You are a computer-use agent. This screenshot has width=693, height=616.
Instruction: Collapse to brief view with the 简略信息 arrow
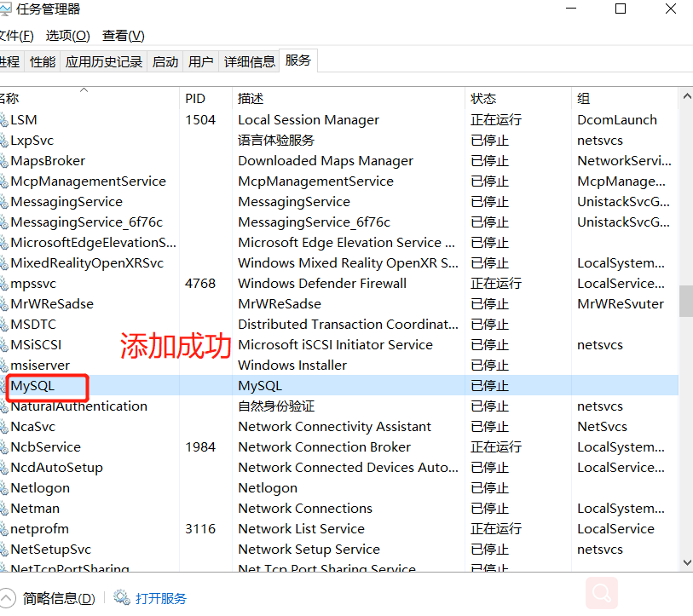click(x=7, y=598)
